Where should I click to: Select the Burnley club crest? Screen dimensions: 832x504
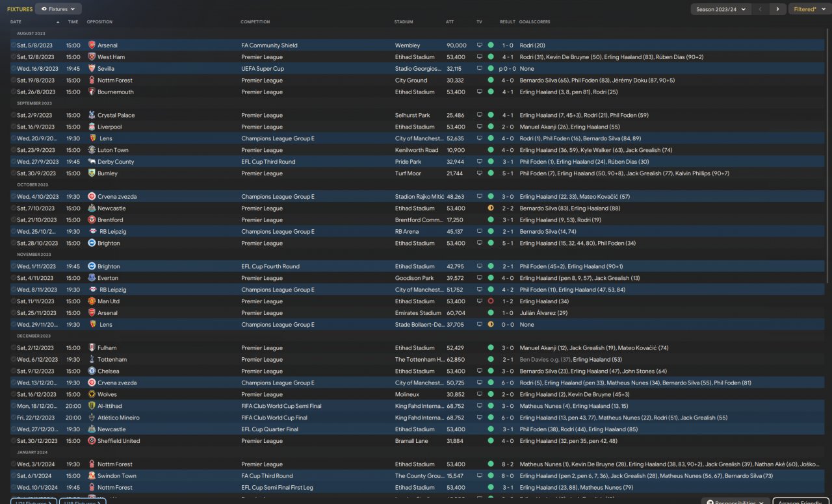point(92,174)
